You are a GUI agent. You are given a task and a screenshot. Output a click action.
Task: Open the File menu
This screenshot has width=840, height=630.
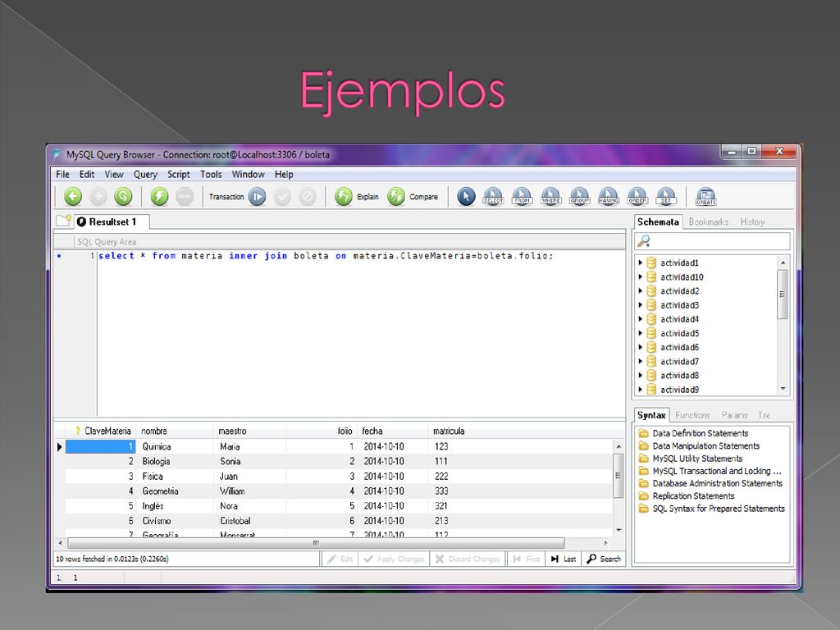click(x=62, y=174)
